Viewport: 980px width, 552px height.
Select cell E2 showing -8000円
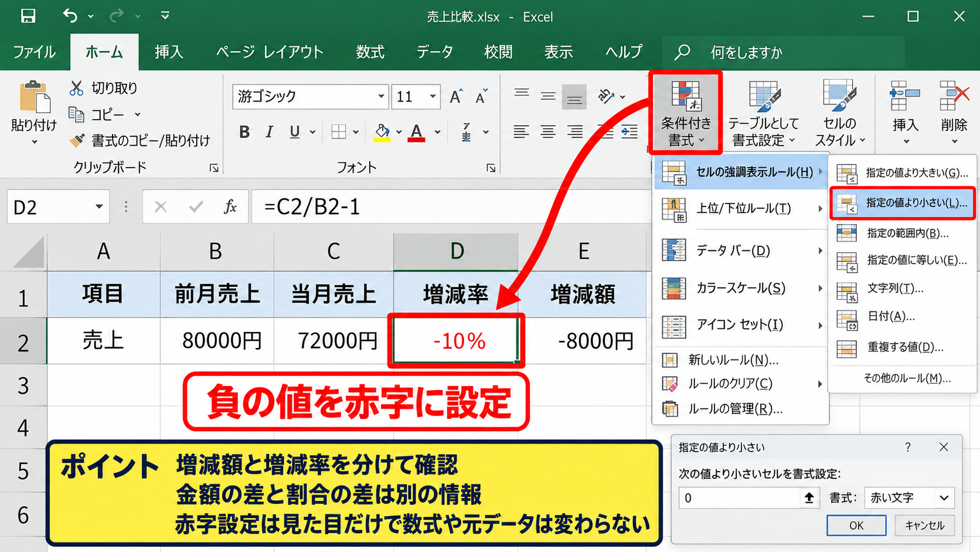(583, 341)
